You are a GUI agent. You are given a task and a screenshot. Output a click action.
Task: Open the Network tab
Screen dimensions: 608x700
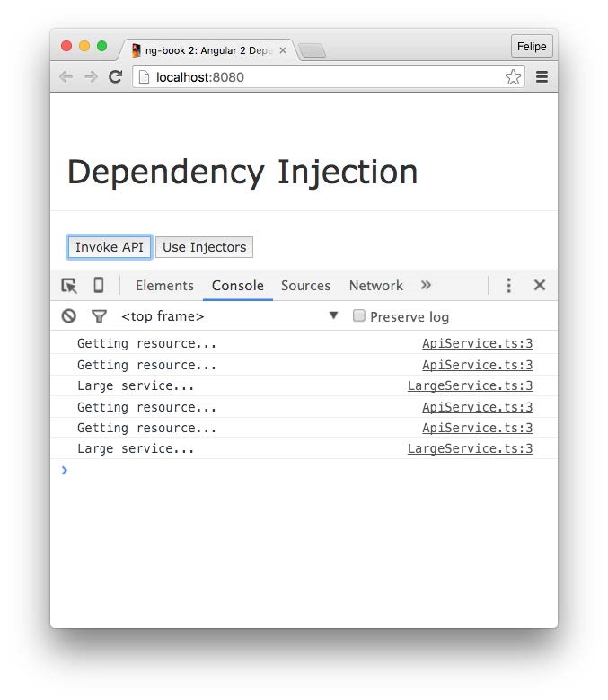pyautogui.click(x=375, y=286)
